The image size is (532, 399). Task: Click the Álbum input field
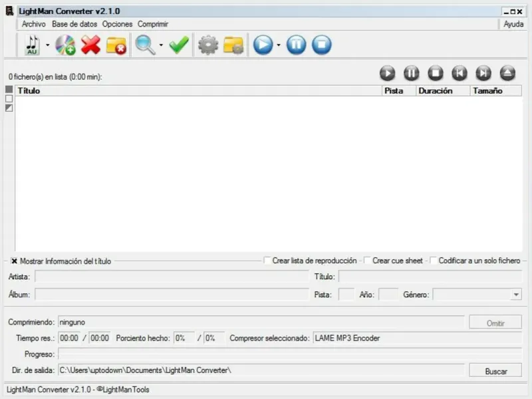pyautogui.click(x=172, y=294)
